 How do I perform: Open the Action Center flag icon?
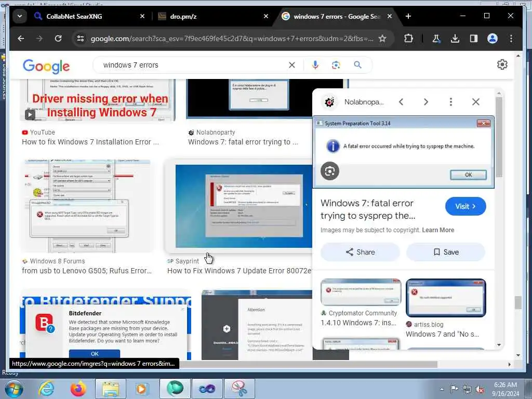454,390
